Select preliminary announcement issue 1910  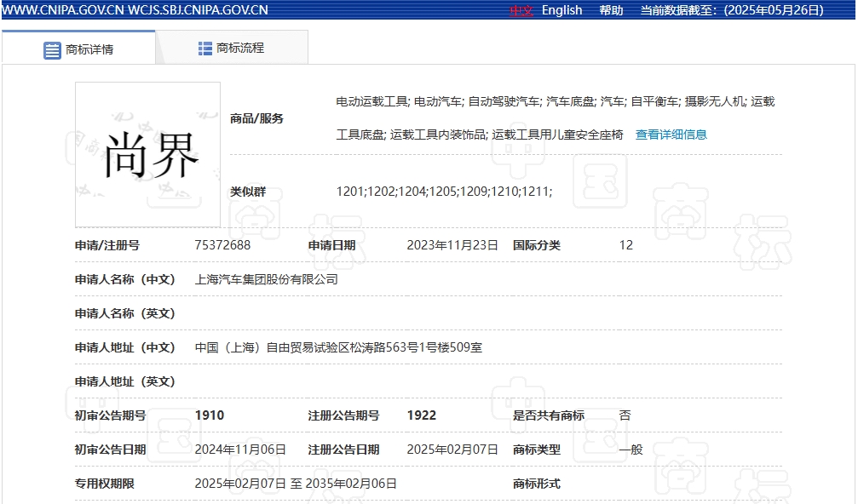point(210,415)
